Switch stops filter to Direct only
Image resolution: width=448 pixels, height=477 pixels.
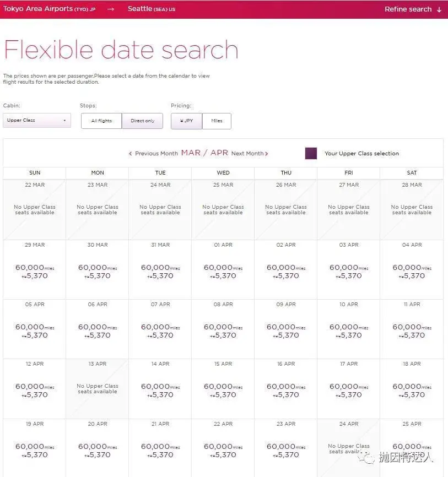[x=142, y=121]
